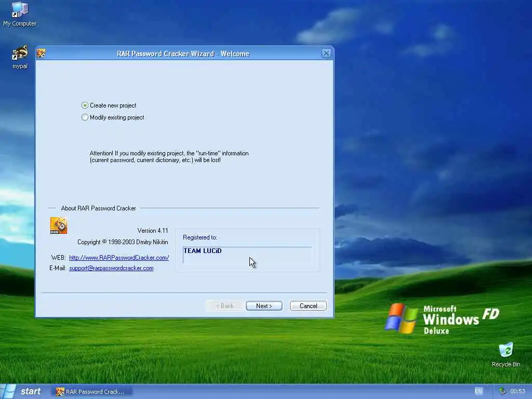The width and height of the screenshot is (532, 399).
Task: Click the Attention warning message text
Action: (169, 157)
